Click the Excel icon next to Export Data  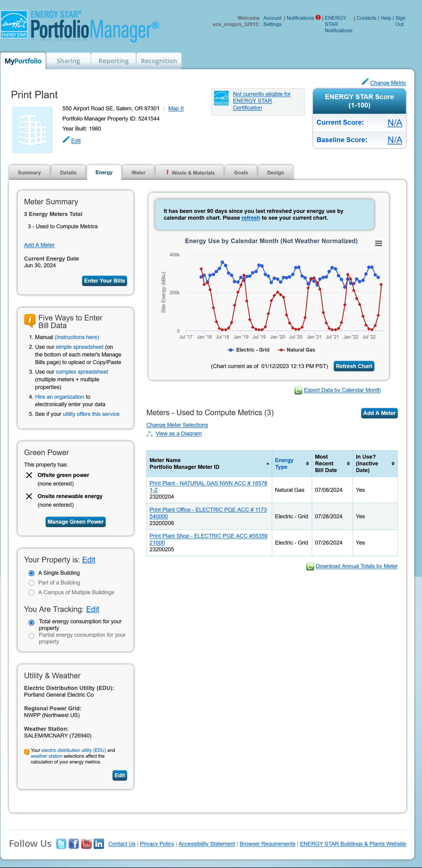coord(298,390)
